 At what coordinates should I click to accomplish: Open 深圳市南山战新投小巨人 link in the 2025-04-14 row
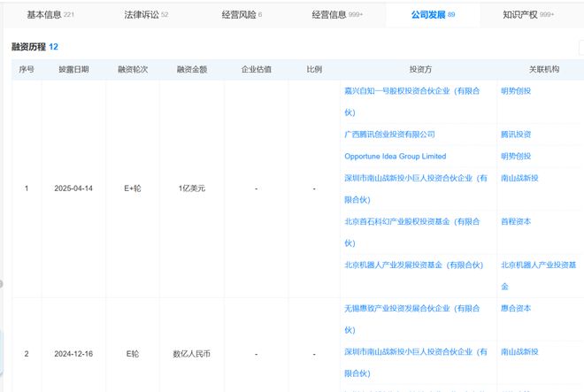point(416,188)
